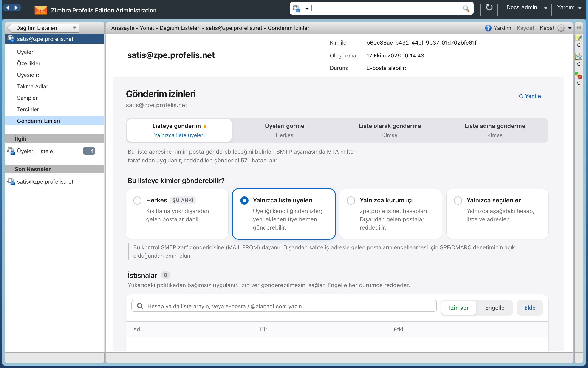Expand the dropdown arrow next to gear icon
The width and height of the screenshot is (588, 368).
click(570, 28)
